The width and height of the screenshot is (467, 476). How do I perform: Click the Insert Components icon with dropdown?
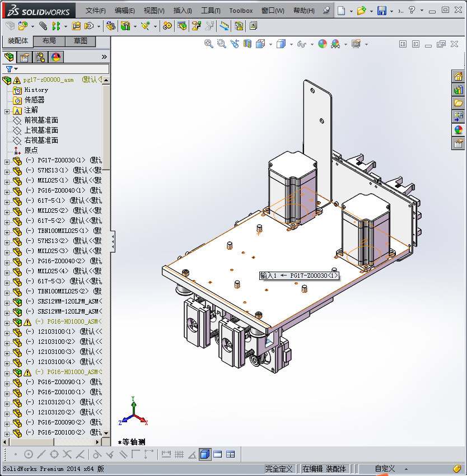[x=23, y=26]
